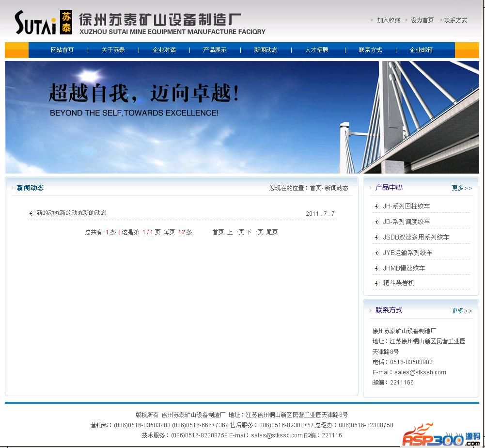Click the 苏泰 yellow badge in logo
This screenshot has height=448, width=485.
66,22
